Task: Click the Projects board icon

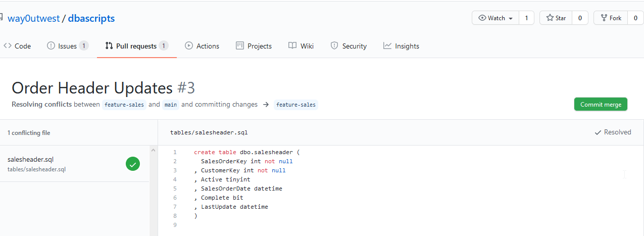Action: [240, 46]
